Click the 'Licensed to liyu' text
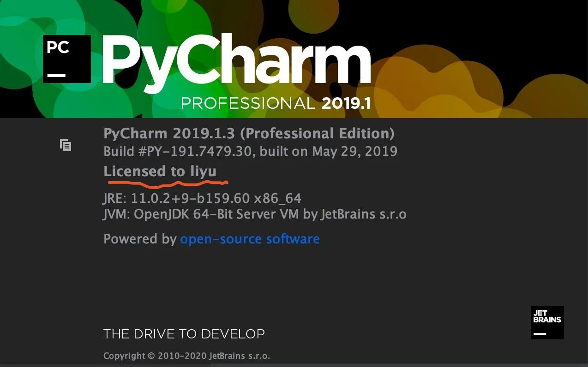The width and height of the screenshot is (588, 367). click(x=160, y=172)
